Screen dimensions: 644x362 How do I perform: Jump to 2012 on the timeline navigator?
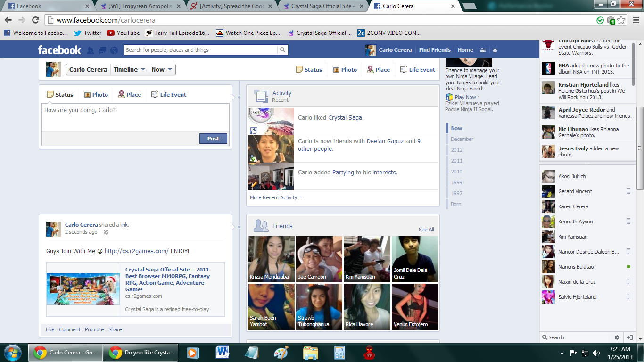456,150
